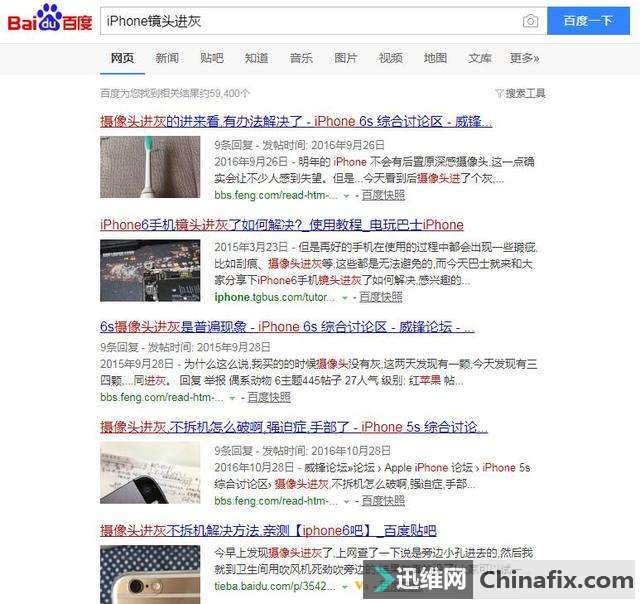Expand the 更多» menu
This screenshot has height=604, width=640.
[524, 58]
